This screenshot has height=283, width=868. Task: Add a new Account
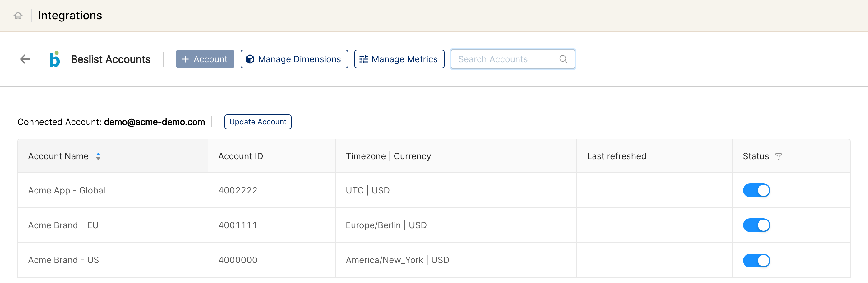(x=205, y=59)
